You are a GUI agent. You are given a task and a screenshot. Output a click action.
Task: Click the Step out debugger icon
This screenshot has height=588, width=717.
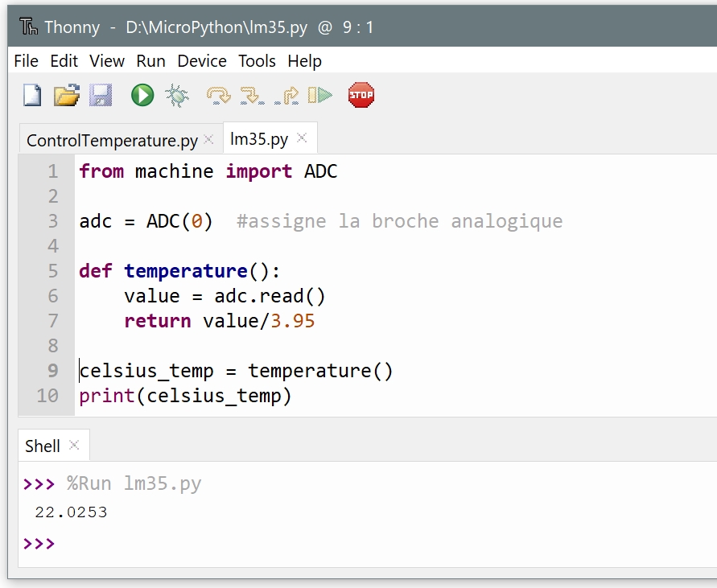pyautogui.click(x=286, y=96)
